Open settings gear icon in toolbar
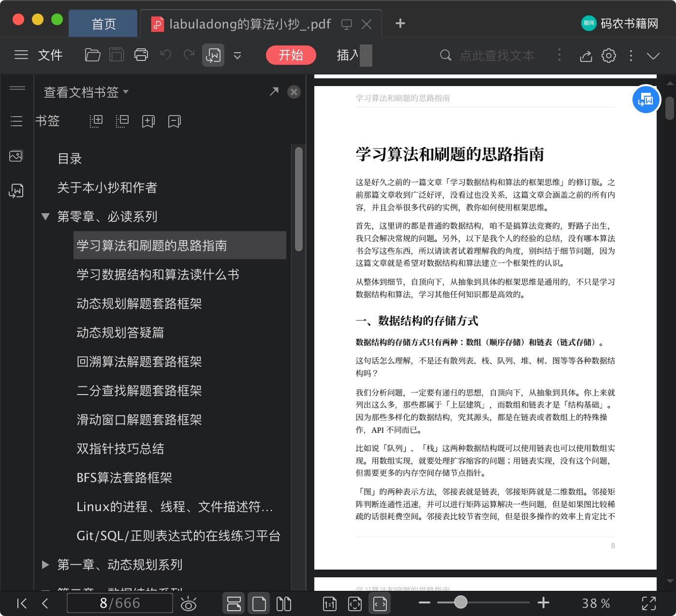Screen dimensions: 676x616 click(609, 56)
